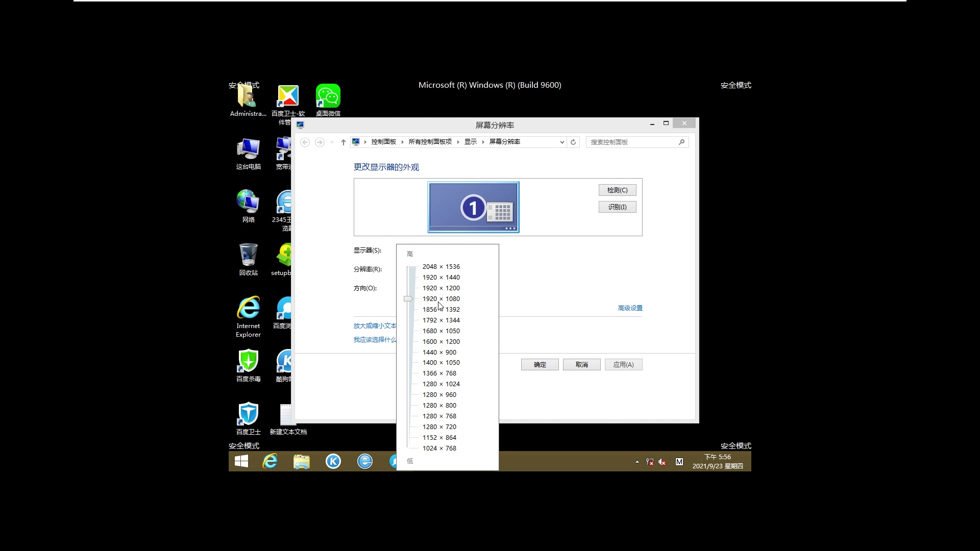This screenshot has width=980, height=551.
Task: Click the monitor preview labeled 1
Action: (473, 207)
